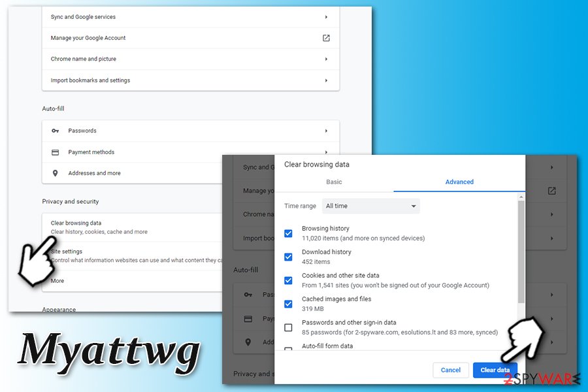Viewport: 588px width, 392px height.
Task: Open external link icon for Manage your Google Account
Action: [x=326, y=38]
